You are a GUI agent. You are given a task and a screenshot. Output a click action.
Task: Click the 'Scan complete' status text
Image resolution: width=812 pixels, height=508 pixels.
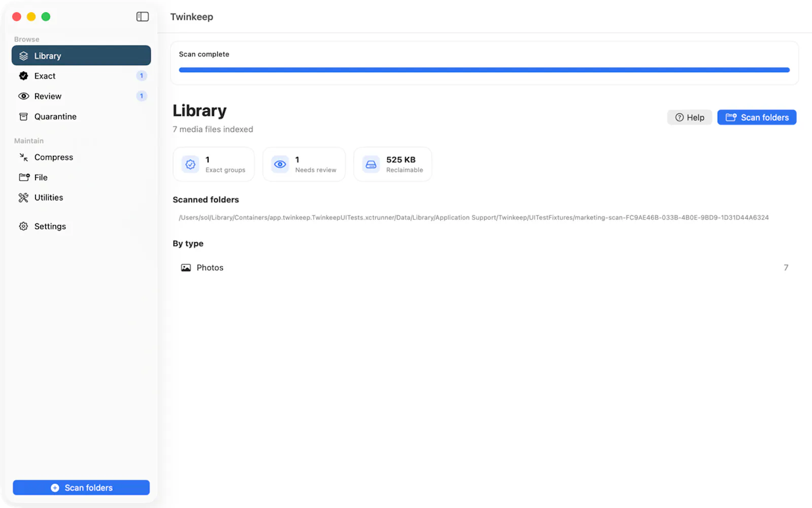204,54
